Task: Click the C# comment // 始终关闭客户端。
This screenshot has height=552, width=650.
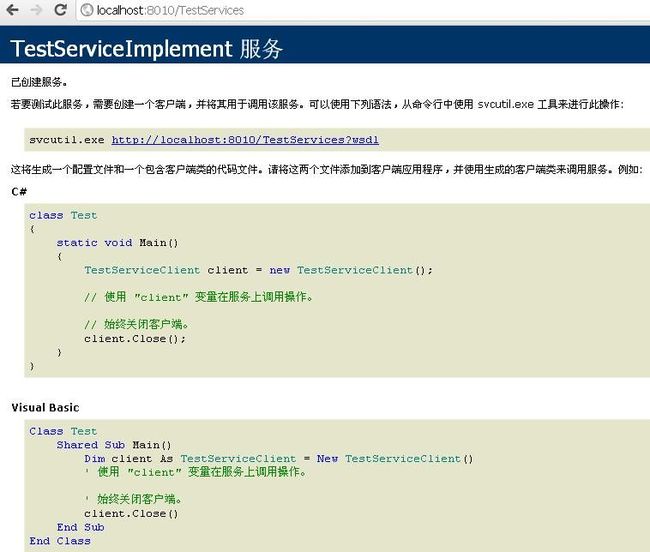Action: [x=136, y=324]
